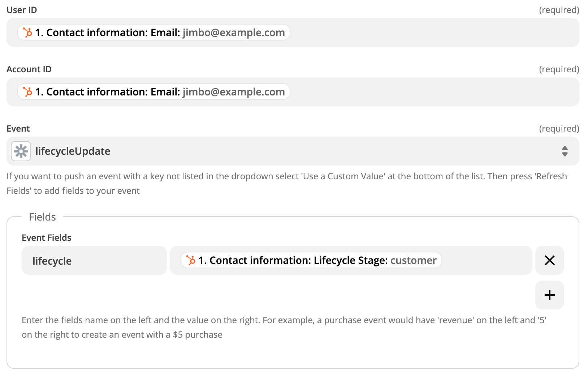The width and height of the screenshot is (588, 376).
Task: Open the Account ID value mapping dropdown
Action: tap(433, 91)
